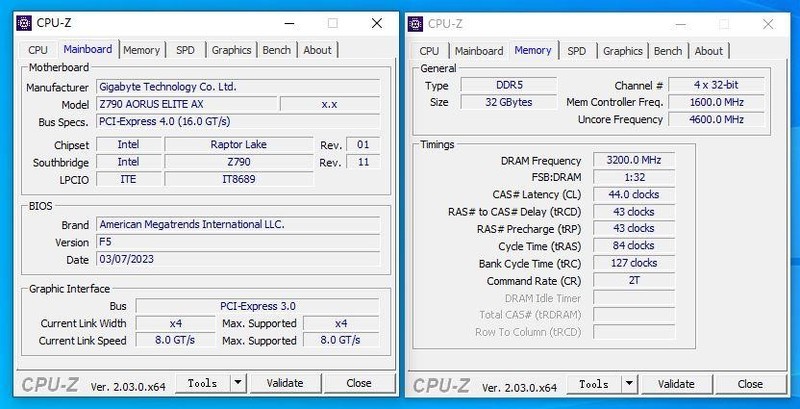The width and height of the screenshot is (800, 409).
Task: Click LPCIO field IT8689
Action: [x=239, y=179]
